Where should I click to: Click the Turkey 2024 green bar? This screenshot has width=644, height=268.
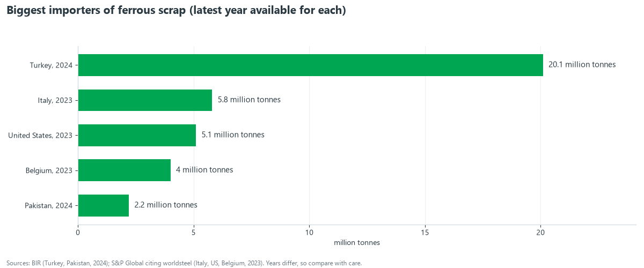(x=311, y=65)
